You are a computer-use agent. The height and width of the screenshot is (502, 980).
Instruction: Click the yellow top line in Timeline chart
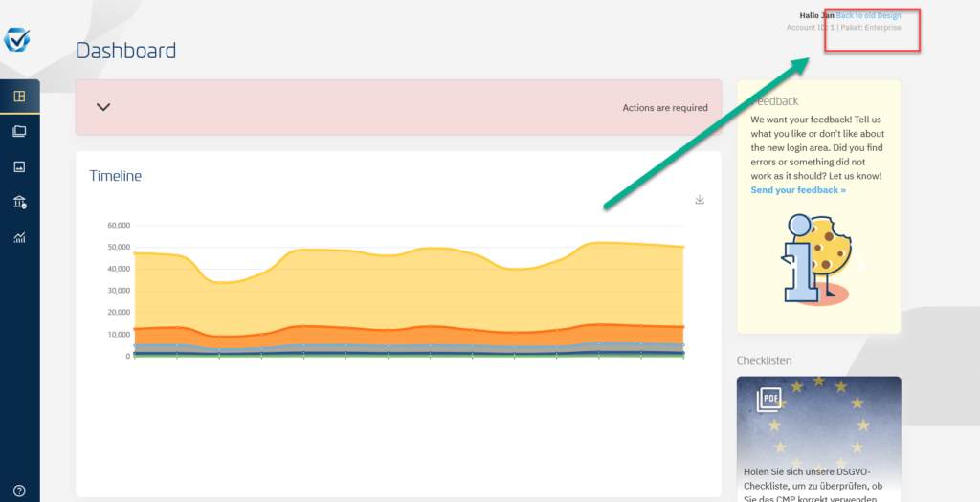pos(409,250)
